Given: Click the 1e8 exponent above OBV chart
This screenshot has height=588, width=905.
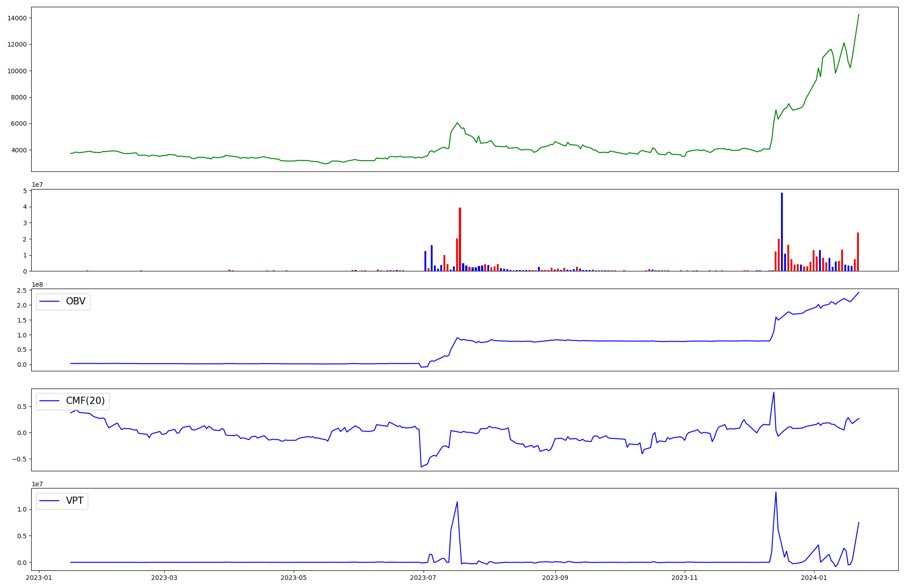Looking at the screenshot, I should (x=37, y=285).
